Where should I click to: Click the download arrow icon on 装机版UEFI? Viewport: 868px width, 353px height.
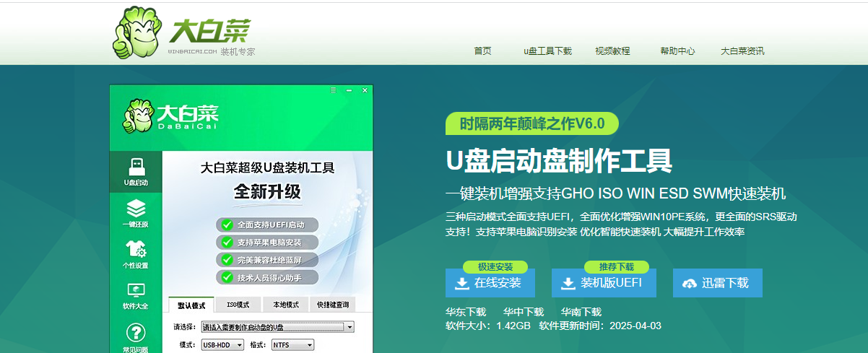(569, 283)
